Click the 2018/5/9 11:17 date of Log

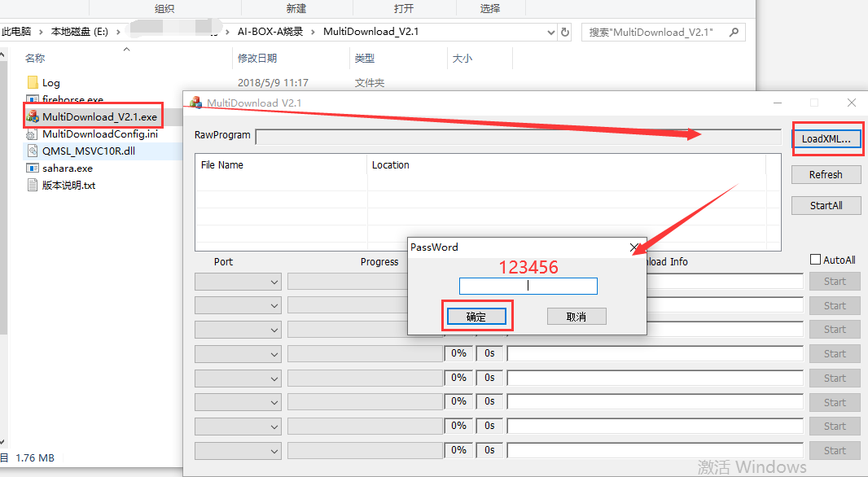[273, 82]
